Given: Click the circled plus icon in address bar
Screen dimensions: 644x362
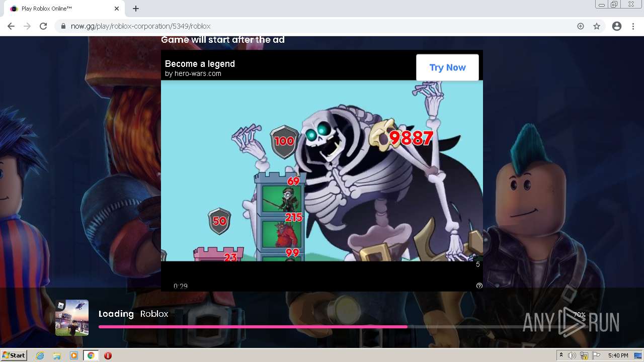Looking at the screenshot, I should (x=581, y=26).
